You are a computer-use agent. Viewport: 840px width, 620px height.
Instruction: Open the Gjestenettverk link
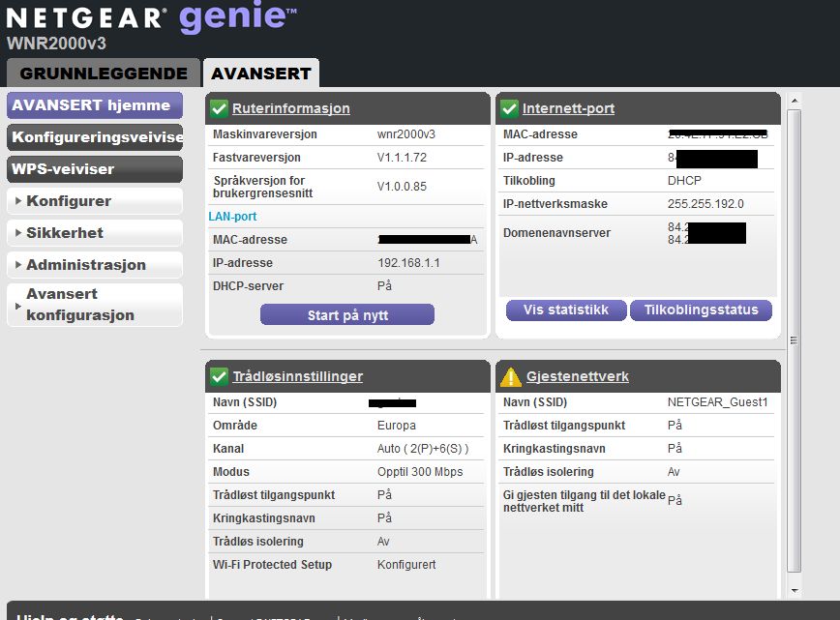[578, 376]
